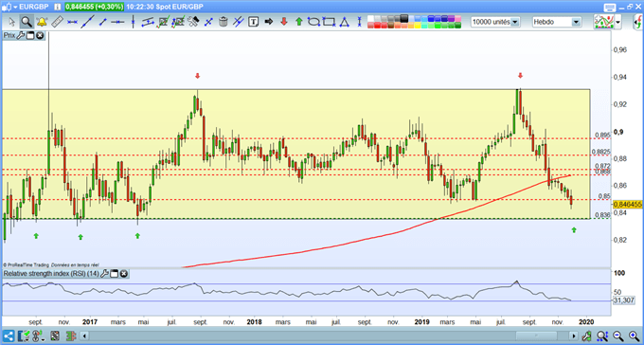Click the zoom out magnifier at bottom right
This screenshot has height=345, width=644.
tap(617, 336)
